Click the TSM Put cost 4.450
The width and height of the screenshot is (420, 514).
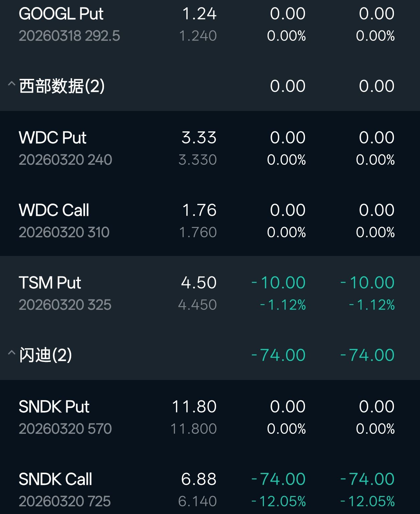[x=197, y=305]
